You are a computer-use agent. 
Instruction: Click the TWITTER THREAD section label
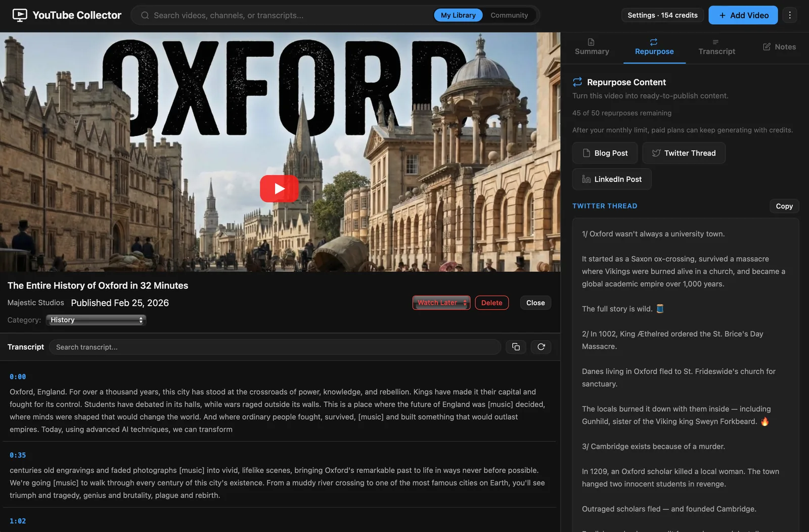(605, 206)
